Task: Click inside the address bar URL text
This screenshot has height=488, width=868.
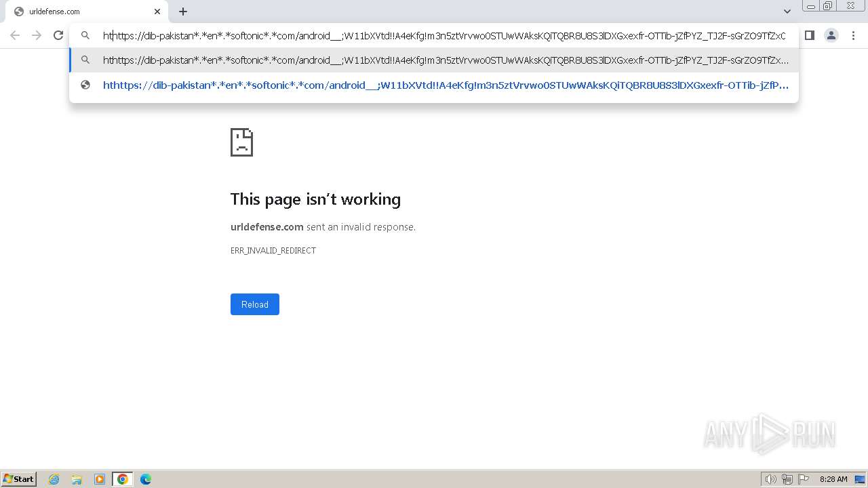Action: click(444, 36)
